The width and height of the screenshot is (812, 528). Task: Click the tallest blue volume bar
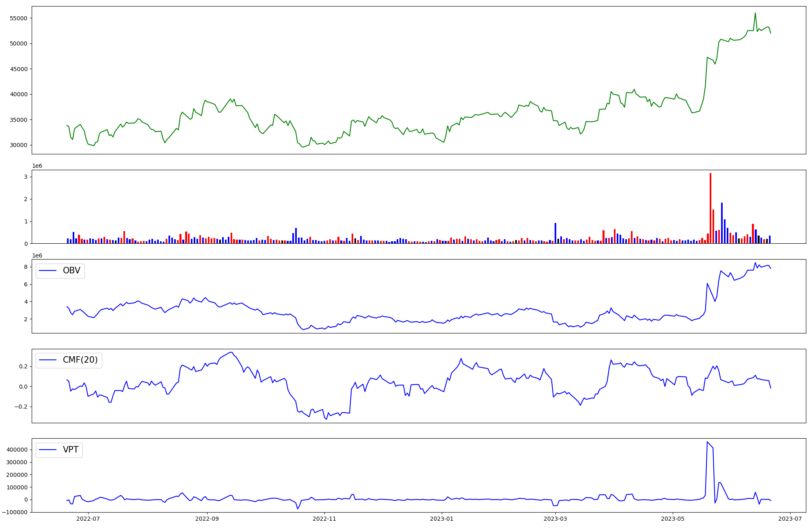[722, 223]
